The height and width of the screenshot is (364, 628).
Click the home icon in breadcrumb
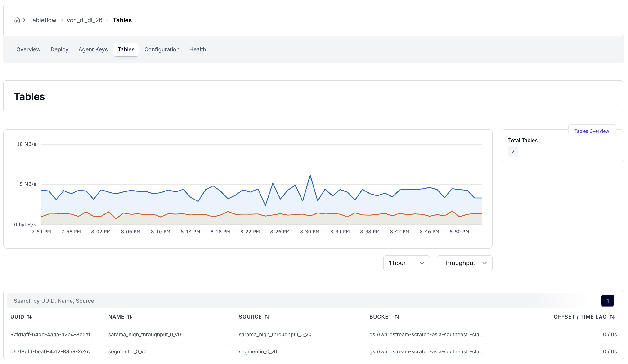pos(17,20)
